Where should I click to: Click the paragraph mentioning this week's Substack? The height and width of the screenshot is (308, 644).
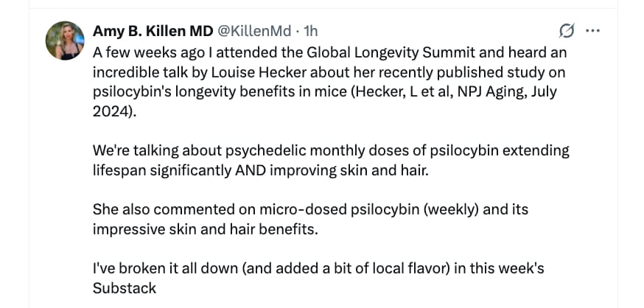tap(318, 278)
